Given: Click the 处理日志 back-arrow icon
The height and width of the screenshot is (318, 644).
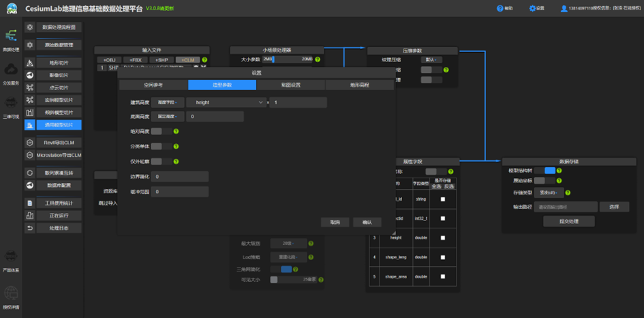Looking at the screenshot, I should (29, 228).
